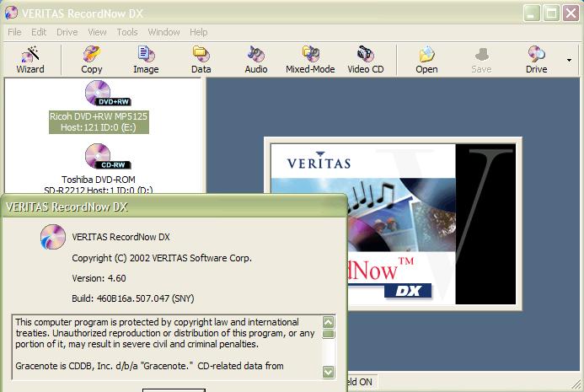Click the Drive toolbar icon
The width and height of the screenshot is (584, 392).
pos(536,60)
